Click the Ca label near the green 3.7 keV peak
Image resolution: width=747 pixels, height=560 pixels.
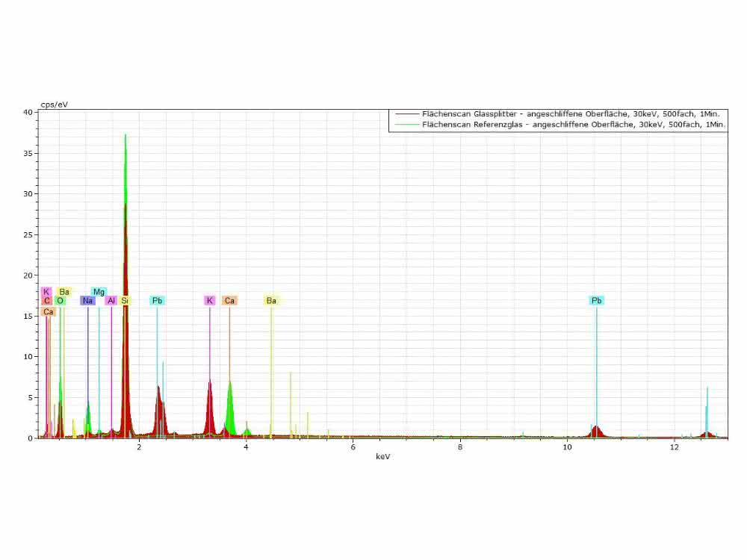click(229, 300)
